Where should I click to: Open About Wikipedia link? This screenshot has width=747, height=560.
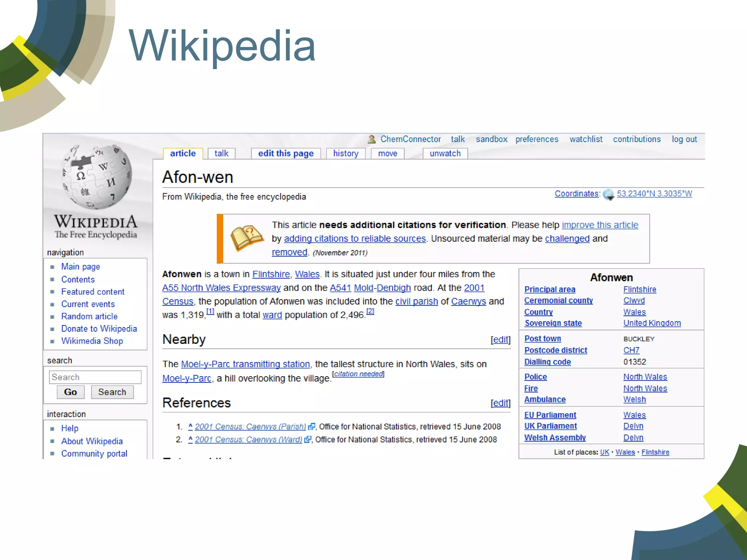click(92, 441)
